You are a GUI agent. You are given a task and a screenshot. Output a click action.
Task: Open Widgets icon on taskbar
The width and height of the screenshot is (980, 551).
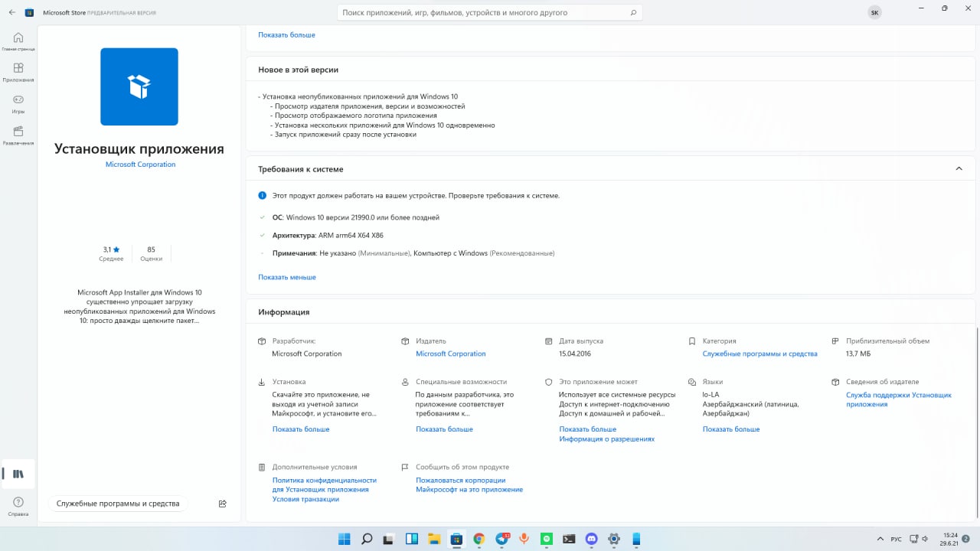click(411, 539)
